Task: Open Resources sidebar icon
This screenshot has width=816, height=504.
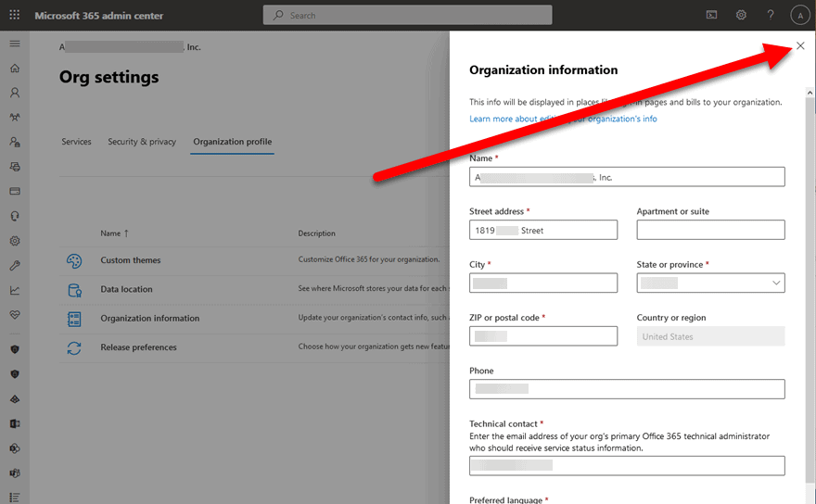Action: click(x=15, y=167)
